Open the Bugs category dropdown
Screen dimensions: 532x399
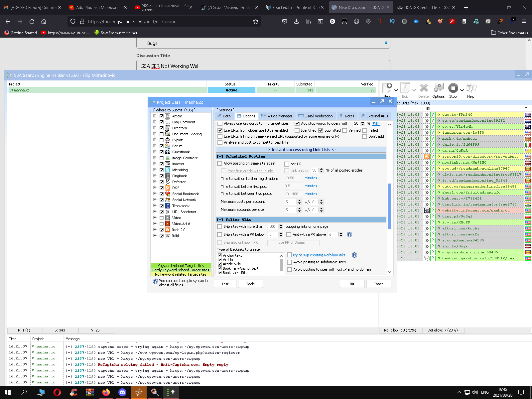[x=263, y=43]
